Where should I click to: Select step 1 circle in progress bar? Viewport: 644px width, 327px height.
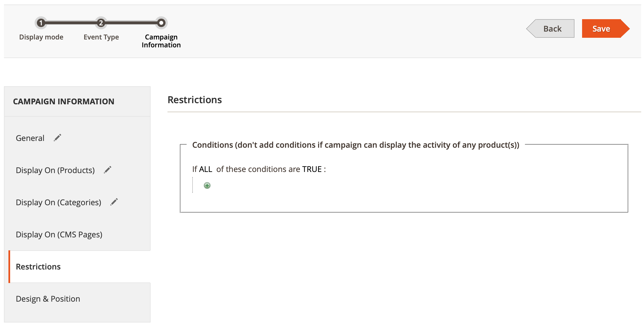click(41, 23)
